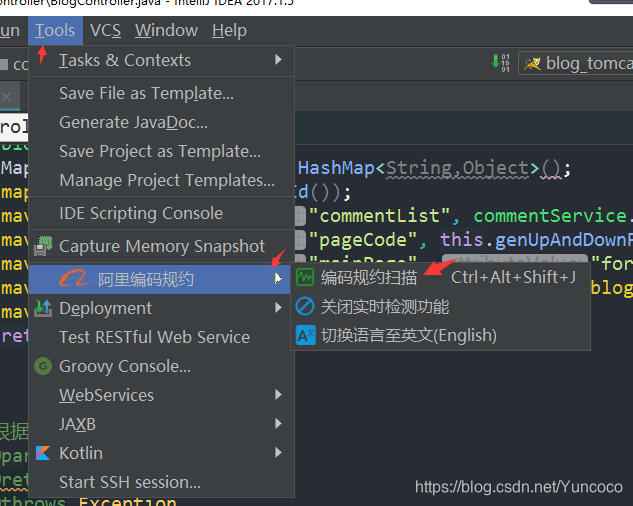
Task: Open JAXB submenu
Action: (161, 424)
